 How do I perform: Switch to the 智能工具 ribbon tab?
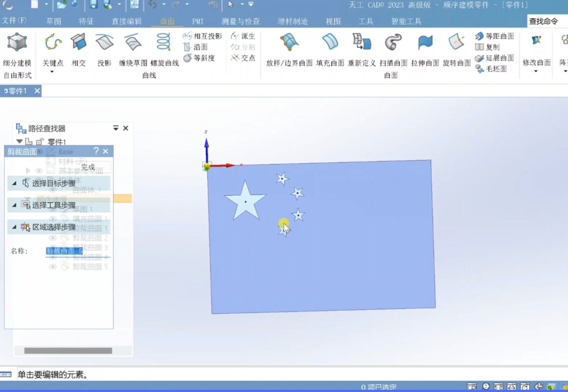coord(406,21)
